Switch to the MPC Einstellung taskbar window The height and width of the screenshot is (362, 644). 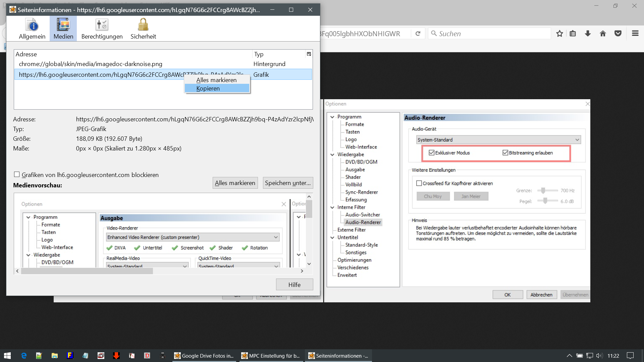(271, 356)
